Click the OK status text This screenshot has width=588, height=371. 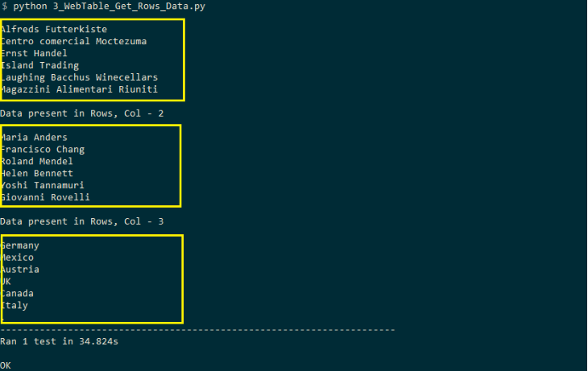[x=6, y=365]
